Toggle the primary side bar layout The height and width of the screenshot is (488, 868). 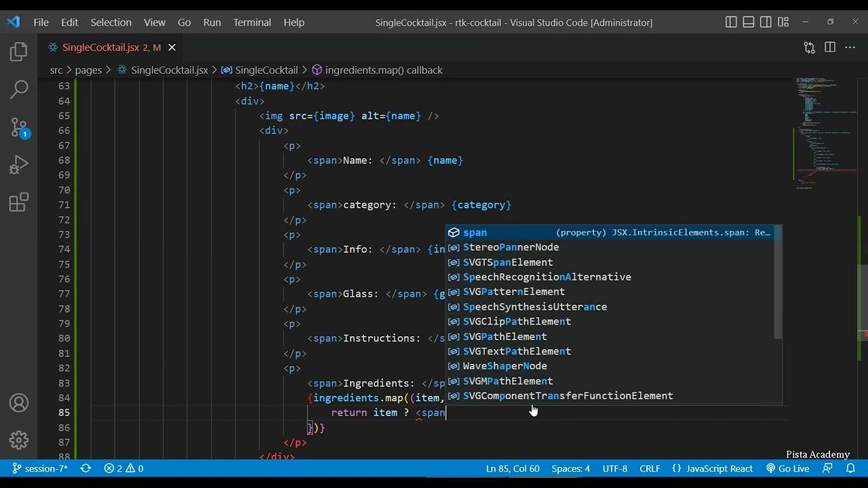tap(731, 22)
